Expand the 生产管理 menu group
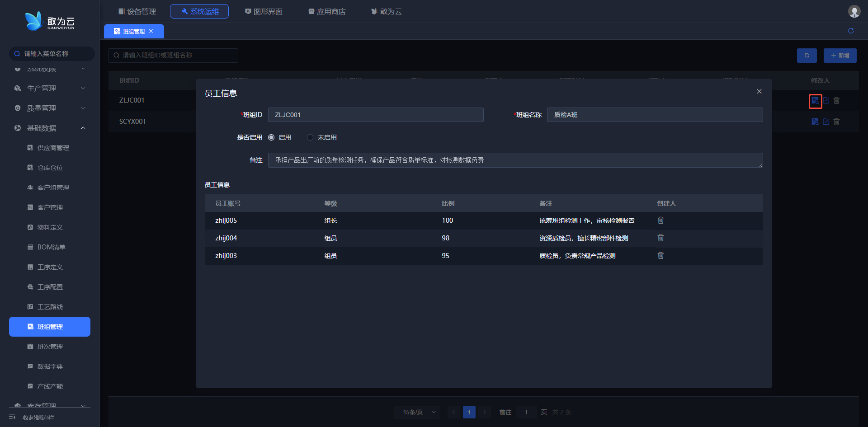Image resolution: width=868 pixels, height=427 pixels. coord(50,89)
